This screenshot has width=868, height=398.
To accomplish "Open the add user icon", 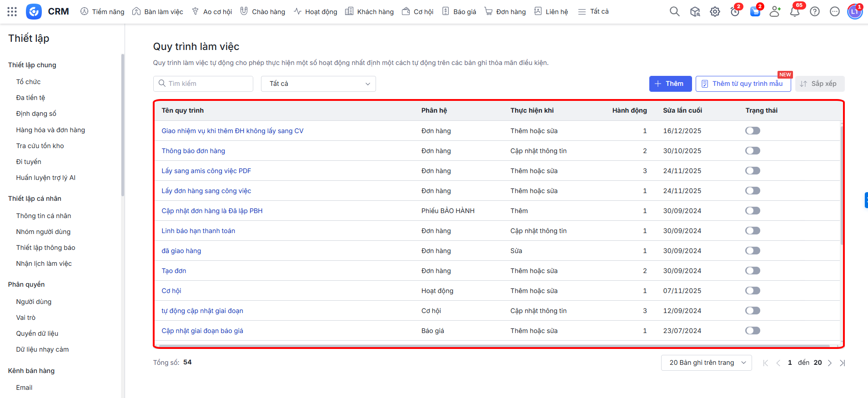I will tap(775, 12).
